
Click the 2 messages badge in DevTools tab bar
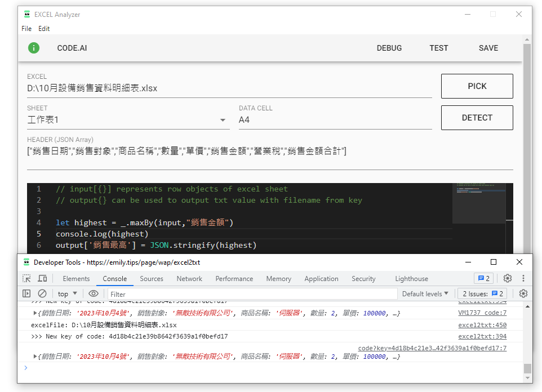(x=483, y=278)
